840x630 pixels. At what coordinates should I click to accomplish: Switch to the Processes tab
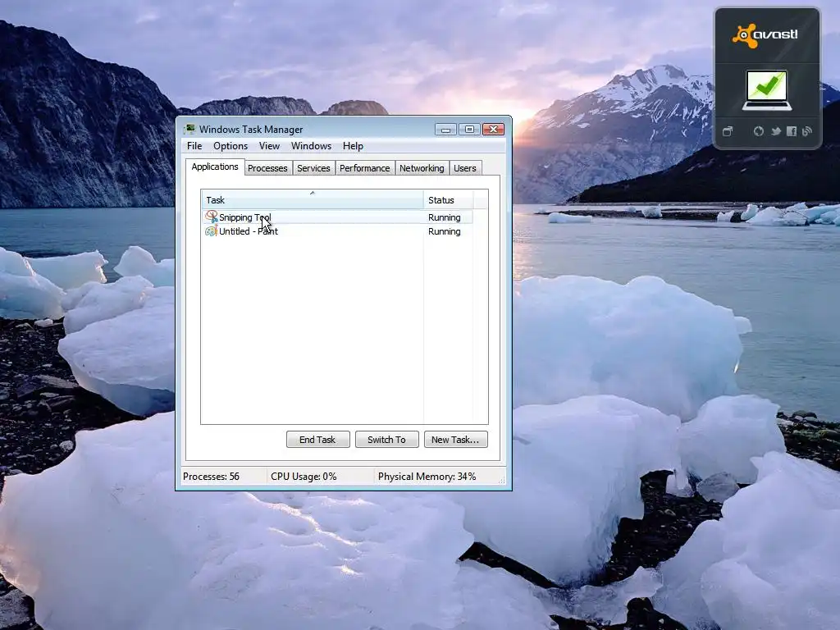(267, 168)
